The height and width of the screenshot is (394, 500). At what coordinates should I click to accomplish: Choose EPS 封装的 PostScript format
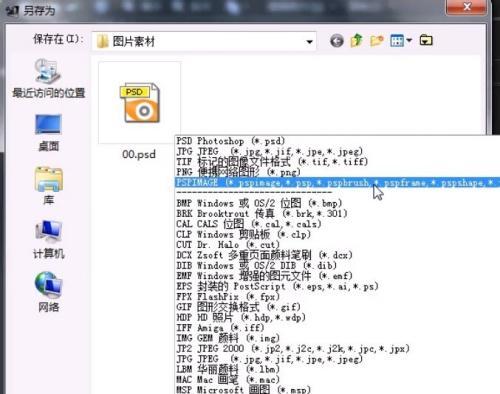click(337, 286)
